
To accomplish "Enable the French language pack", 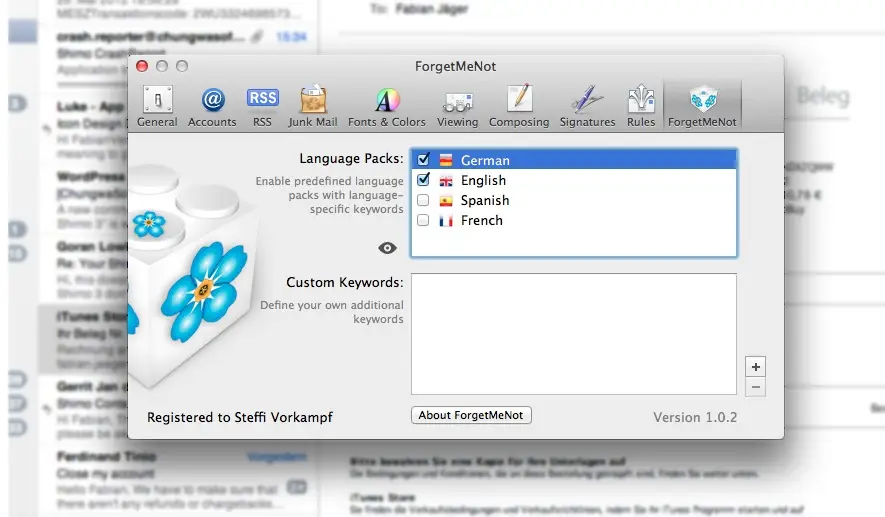I will pos(423,220).
